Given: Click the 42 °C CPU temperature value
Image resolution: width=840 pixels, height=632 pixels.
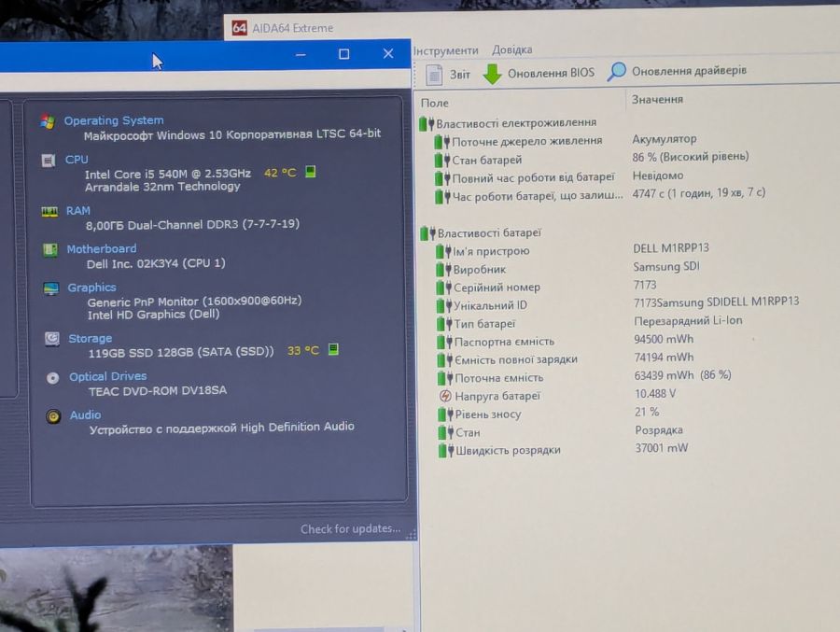Looking at the screenshot, I should [280, 173].
